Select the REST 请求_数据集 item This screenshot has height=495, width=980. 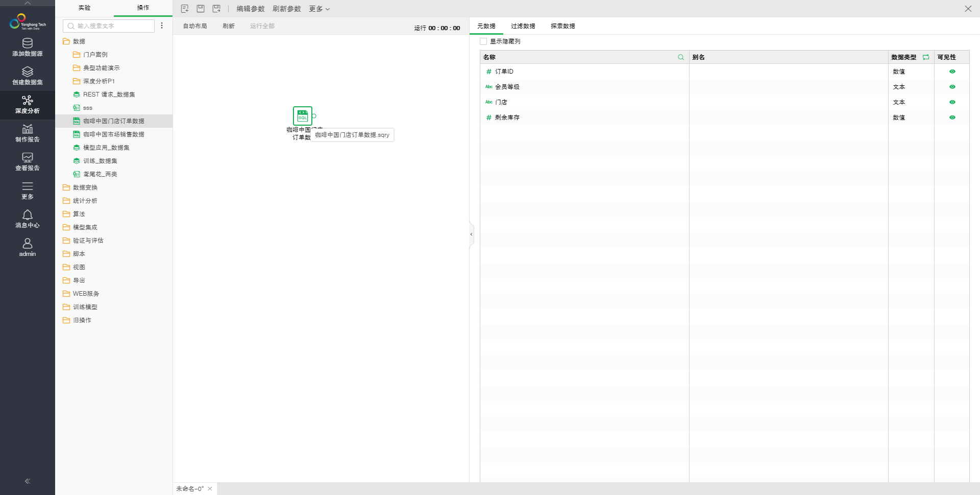pyautogui.click(x=109, y=95)
